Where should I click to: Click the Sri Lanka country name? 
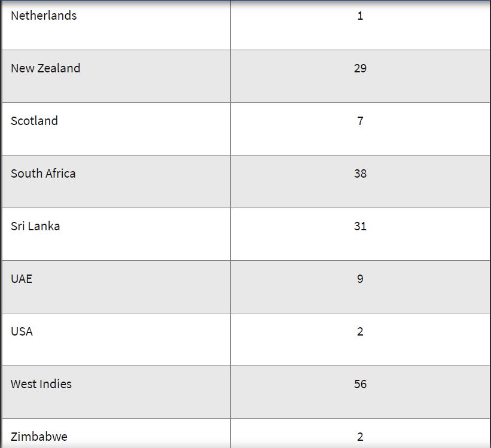[x=35, y=226]
